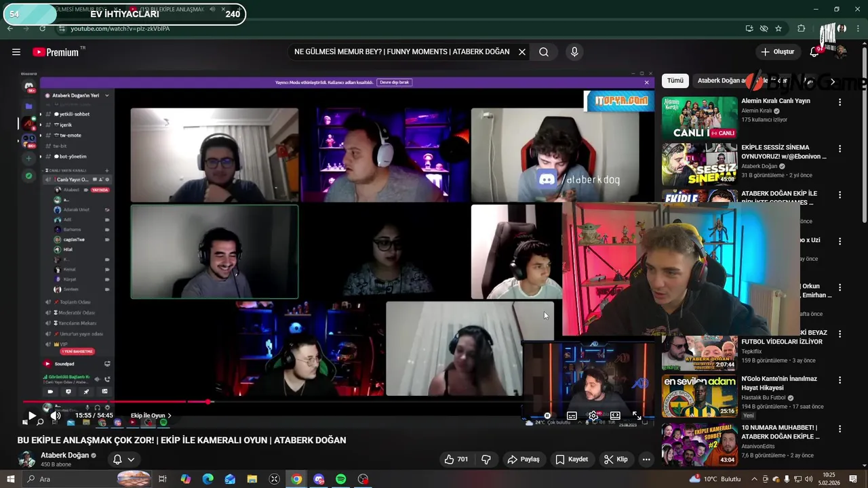Open Spotify from the taskbar
Screen dimensions: 868x488
coord(341,479)
